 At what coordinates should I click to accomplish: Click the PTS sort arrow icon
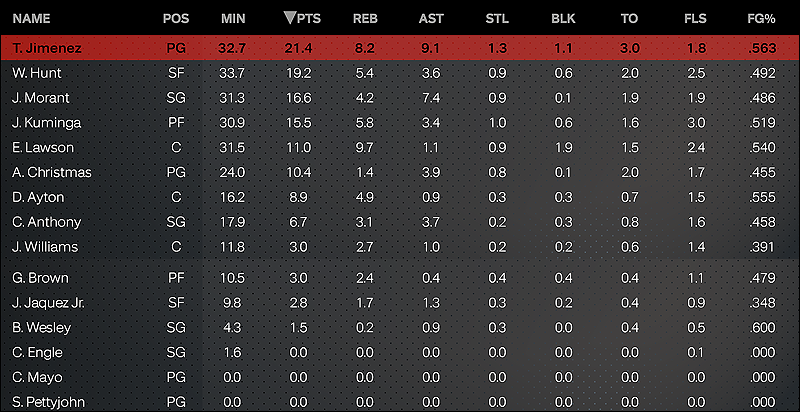[x=289, y=18]
